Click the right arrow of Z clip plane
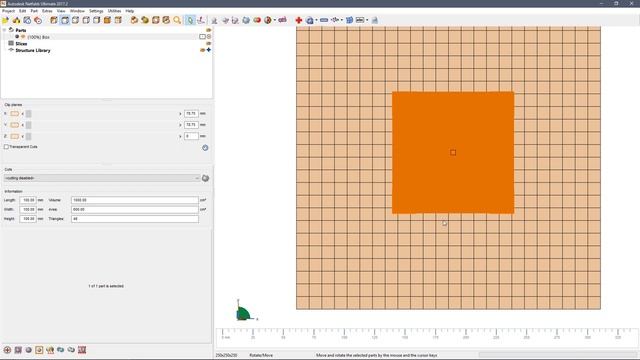This screenshot has height=360, width=640. click(x=180, y=136)
